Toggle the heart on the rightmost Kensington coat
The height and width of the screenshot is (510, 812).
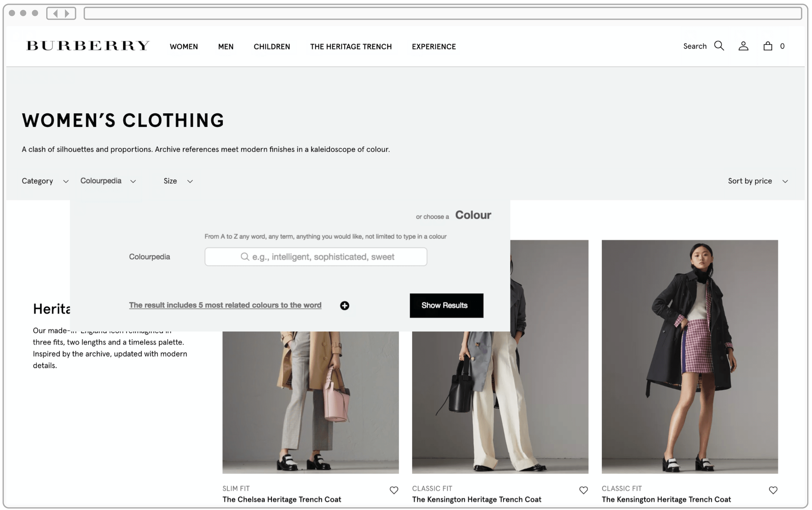pos(773,490)
